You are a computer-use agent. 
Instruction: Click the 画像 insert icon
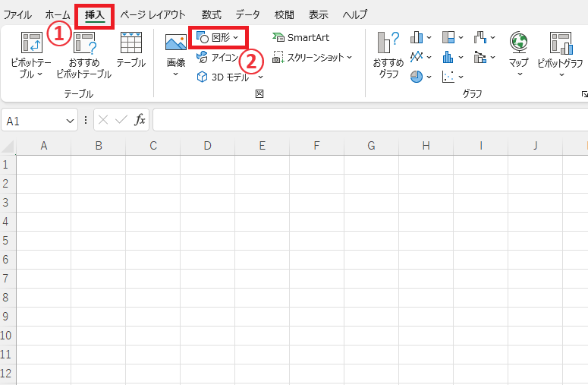(x=176, y=43)
